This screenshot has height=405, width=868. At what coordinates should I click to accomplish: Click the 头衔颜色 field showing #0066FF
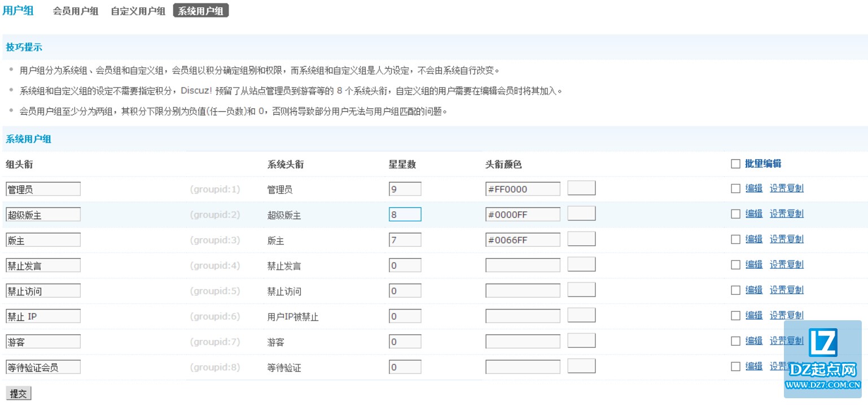pyautogui.click(x=522, y=239)
